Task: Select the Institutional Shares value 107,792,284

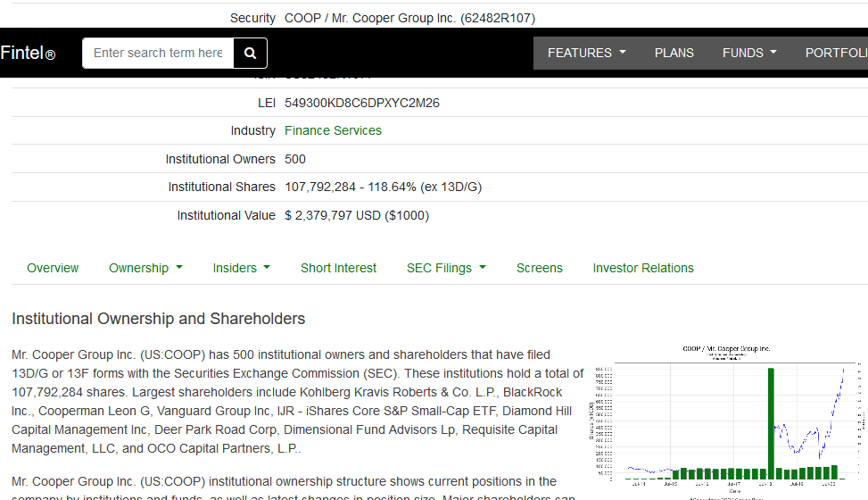Action: 320,187
